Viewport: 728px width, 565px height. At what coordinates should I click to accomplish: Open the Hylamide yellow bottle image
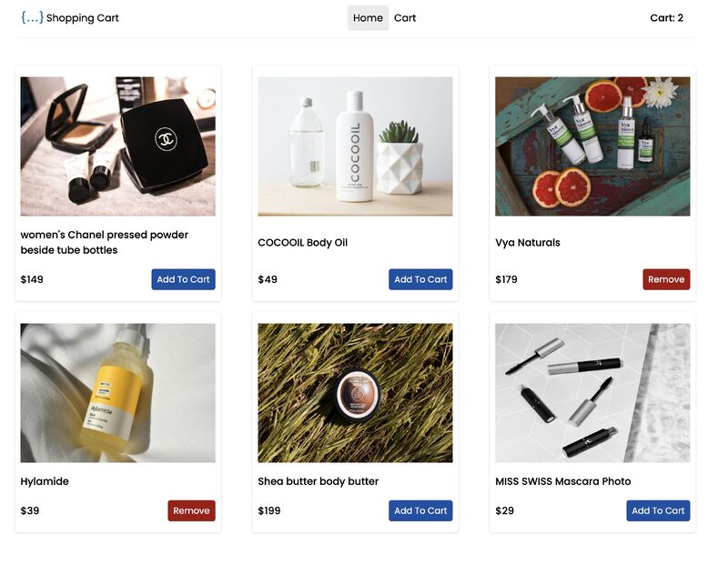point(118,393)
